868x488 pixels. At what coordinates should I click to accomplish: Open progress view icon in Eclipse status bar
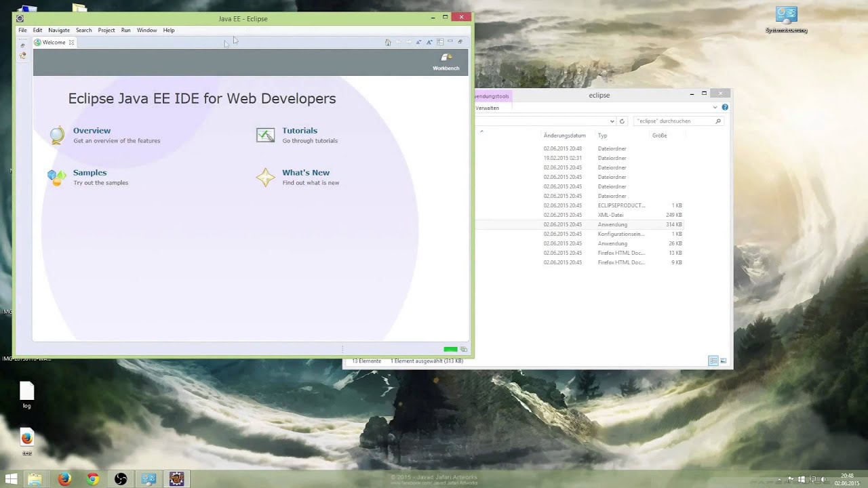[x=464, y=350]
